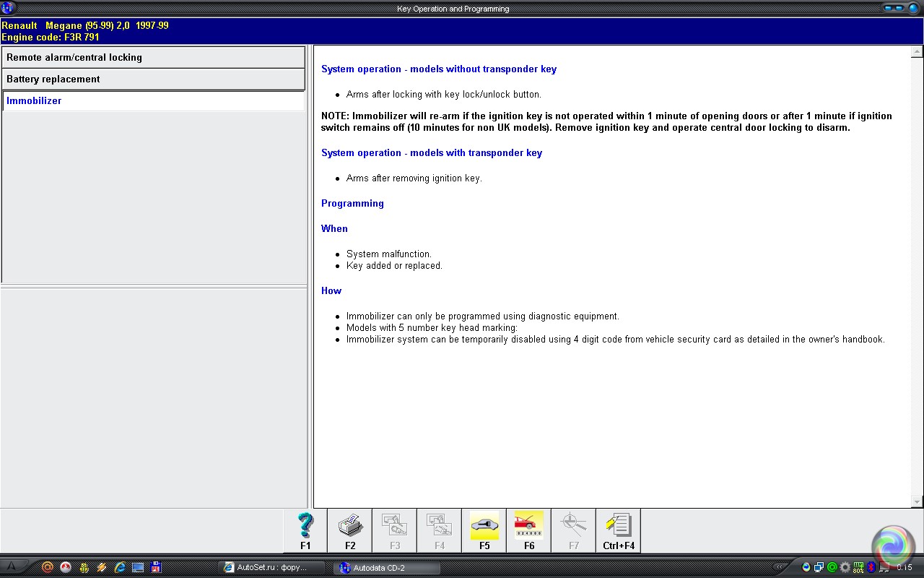Switch to AutoSet.ru browser taskbar window

click(x=272, y=568)
